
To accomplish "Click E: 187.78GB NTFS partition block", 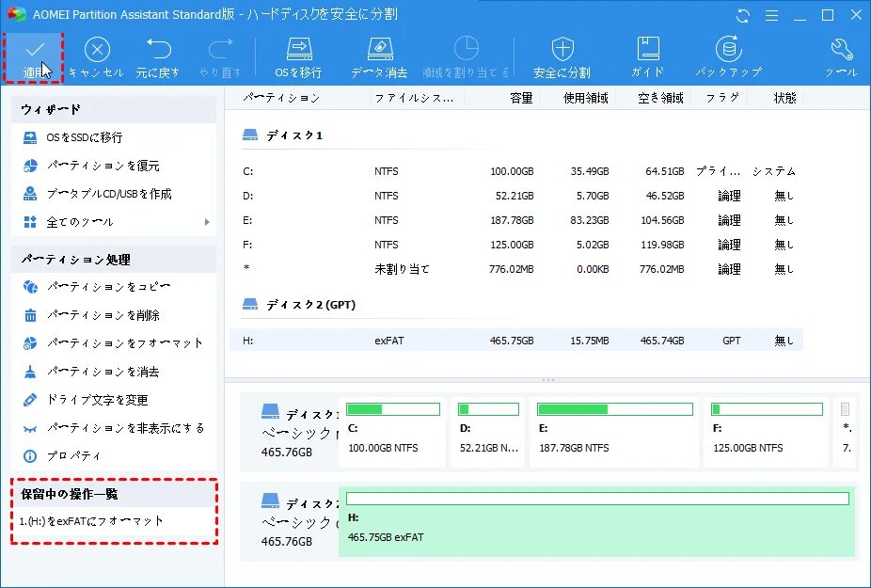I will click(614, 432).
